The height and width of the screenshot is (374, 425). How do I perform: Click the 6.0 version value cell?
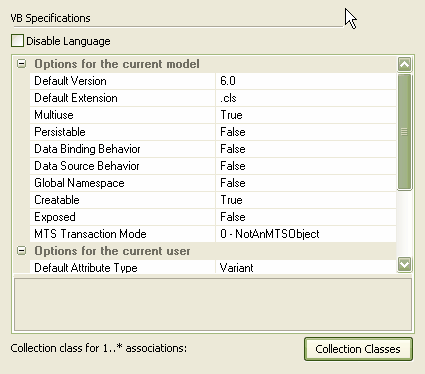pyautogui.click(x=306, y=81)
